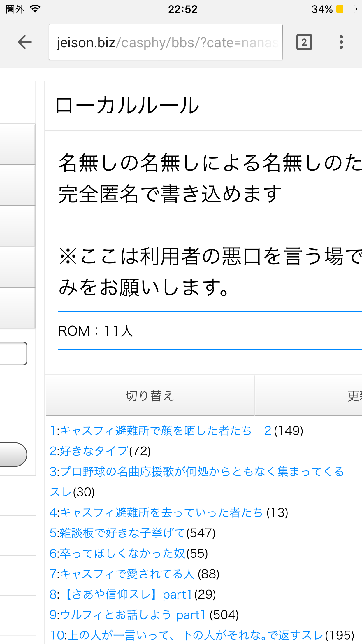Screen dimensions: 362x644
Task: Open thread 7 キャスフィで愛されてる人
Action: point(122,574)
